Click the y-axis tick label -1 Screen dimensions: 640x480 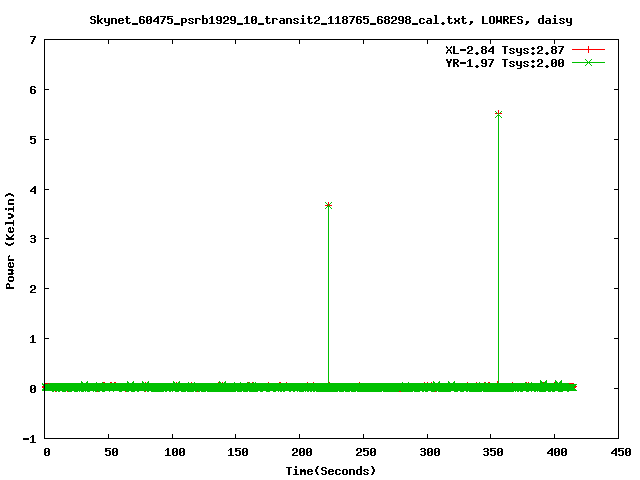[29, 439]
